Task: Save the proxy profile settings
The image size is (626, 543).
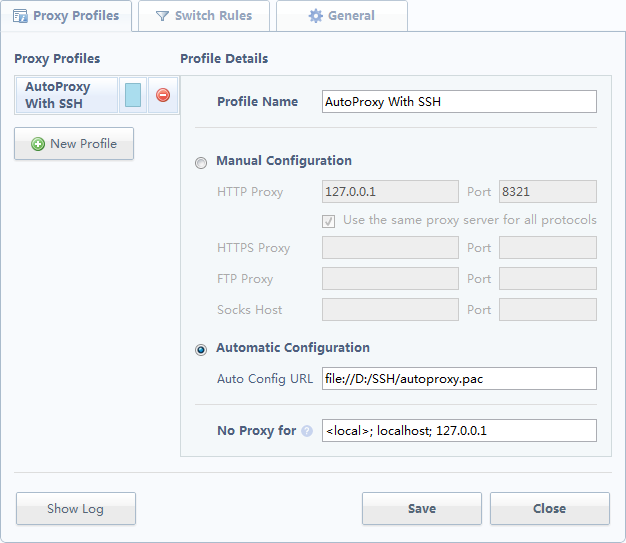Action: click(x=421, y=508)
